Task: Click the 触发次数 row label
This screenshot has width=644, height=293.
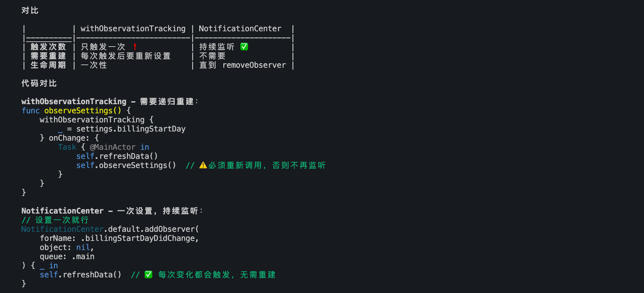Action: [x=48, y=47]
